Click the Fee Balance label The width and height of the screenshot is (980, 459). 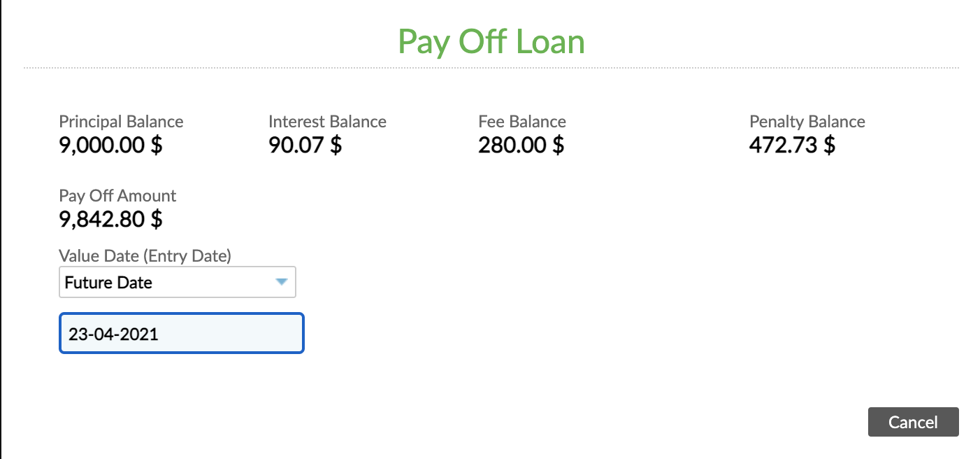point(521,121)
